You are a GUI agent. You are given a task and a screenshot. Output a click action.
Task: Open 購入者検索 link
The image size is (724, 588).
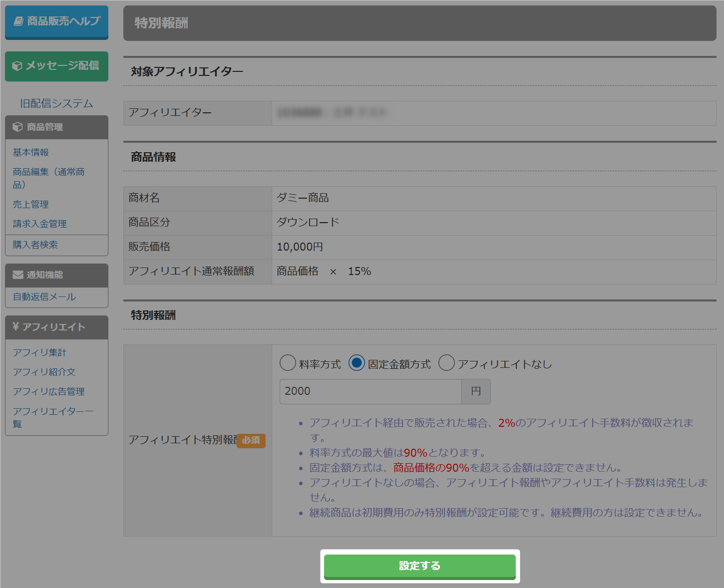35,245
